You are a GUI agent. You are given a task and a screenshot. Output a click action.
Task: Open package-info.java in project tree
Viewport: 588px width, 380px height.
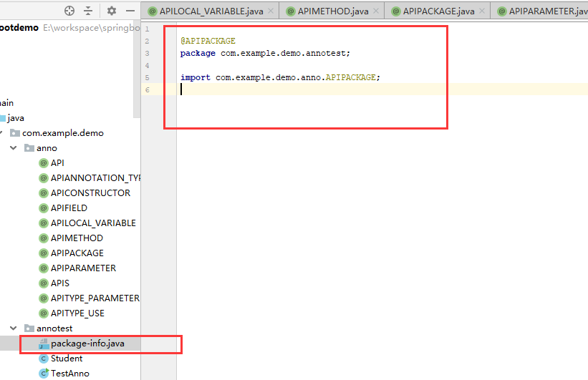point(87,344)
